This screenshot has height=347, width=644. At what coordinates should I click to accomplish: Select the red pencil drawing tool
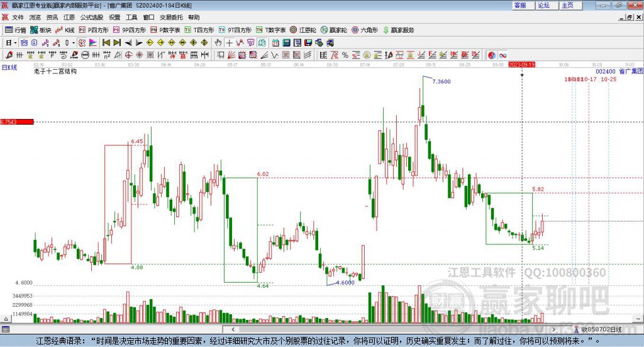(9, 55)
